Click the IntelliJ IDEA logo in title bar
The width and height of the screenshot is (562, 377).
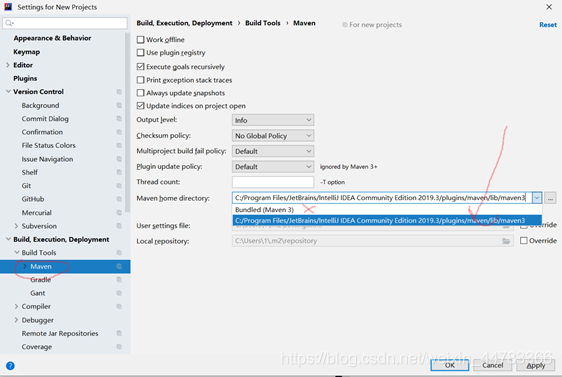click(8, 6)
